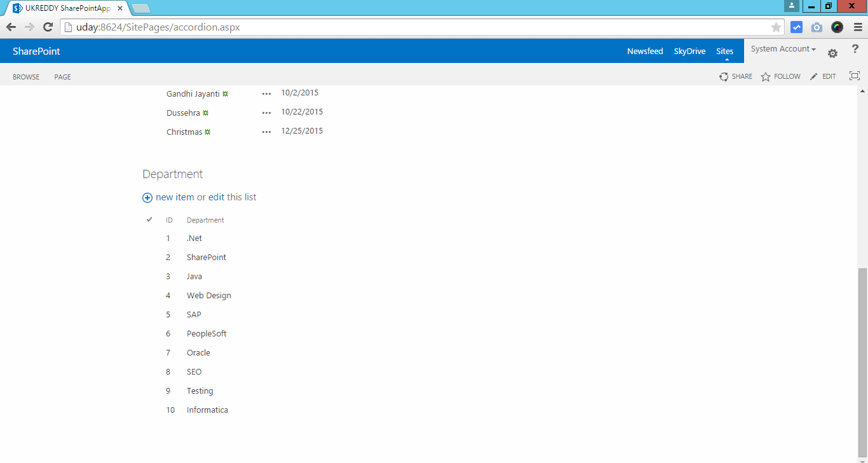Click the new item plus icon
This screenshot has width=868, height=463.
pos(147,197)
